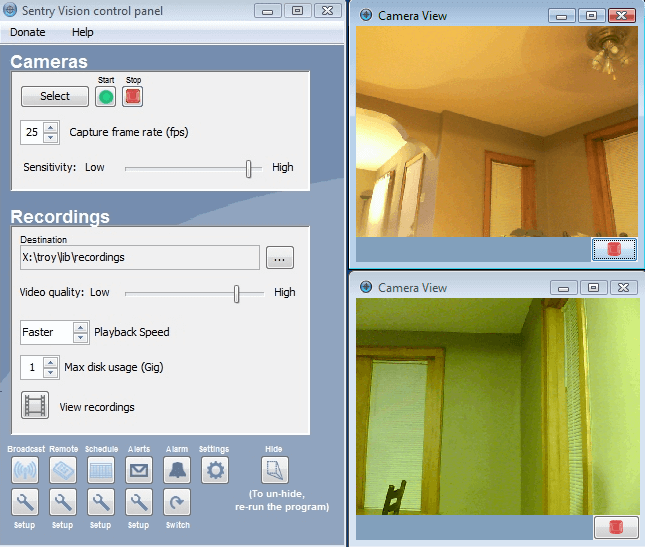Start camera capture with green Start button

point(106,97)
